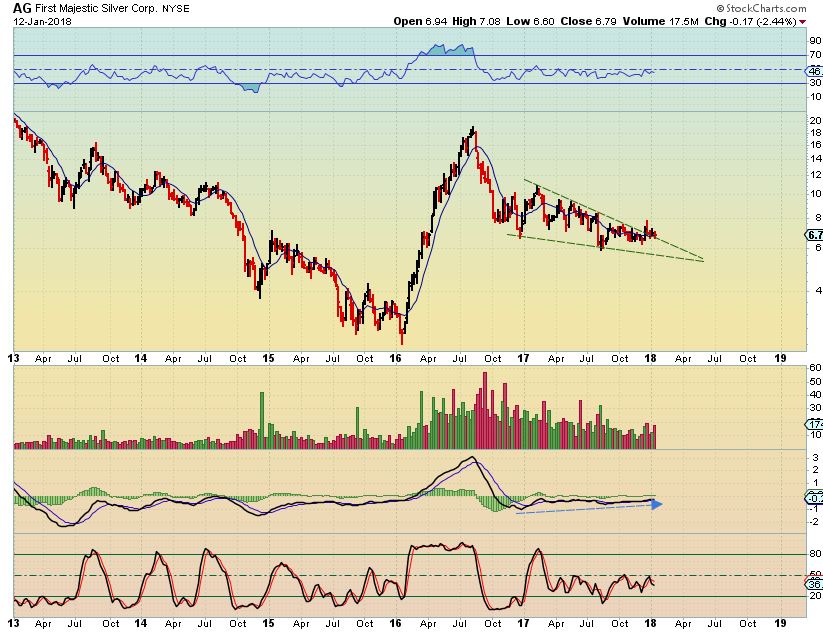This screenshot has height=632, width=823.
Task: Click year 14 on the bottom time axis
Action: (x=140, y=624)
